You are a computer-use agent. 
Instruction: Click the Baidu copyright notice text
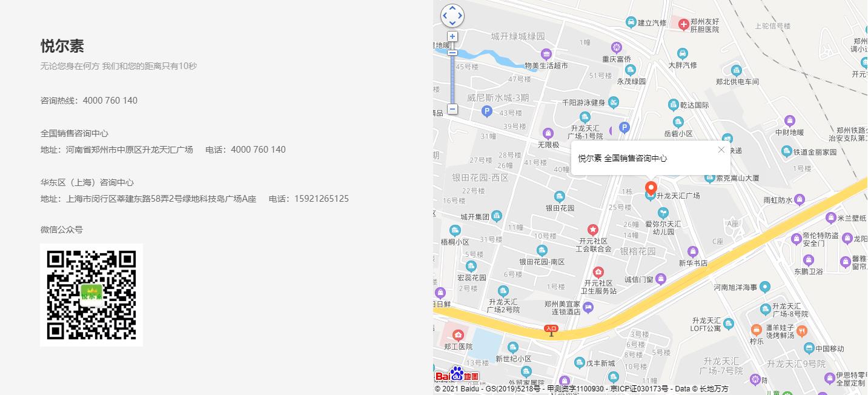point(581,389)
